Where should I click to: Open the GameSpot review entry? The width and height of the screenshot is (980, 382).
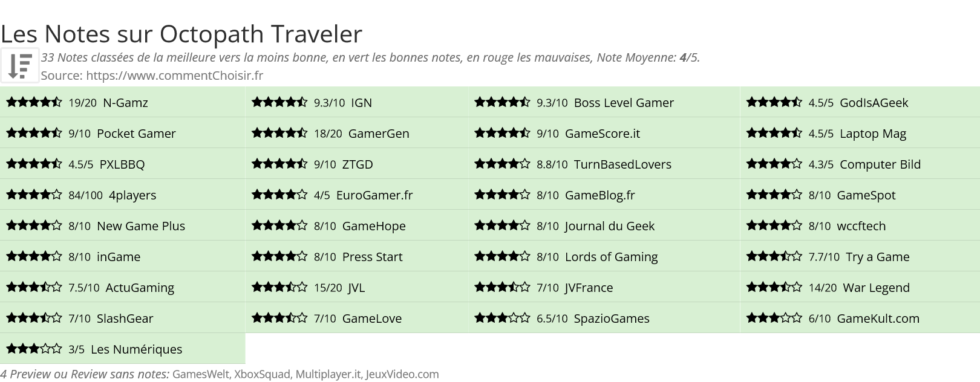pyautogui.click(x=860, y=195)
